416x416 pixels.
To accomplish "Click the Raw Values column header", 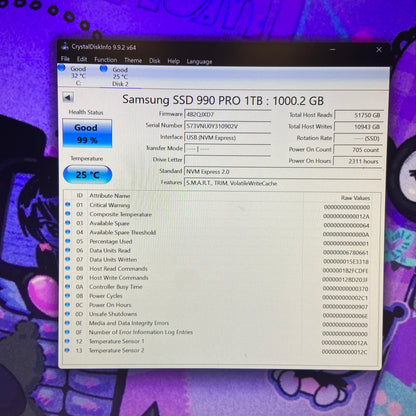I will [355, 198].
